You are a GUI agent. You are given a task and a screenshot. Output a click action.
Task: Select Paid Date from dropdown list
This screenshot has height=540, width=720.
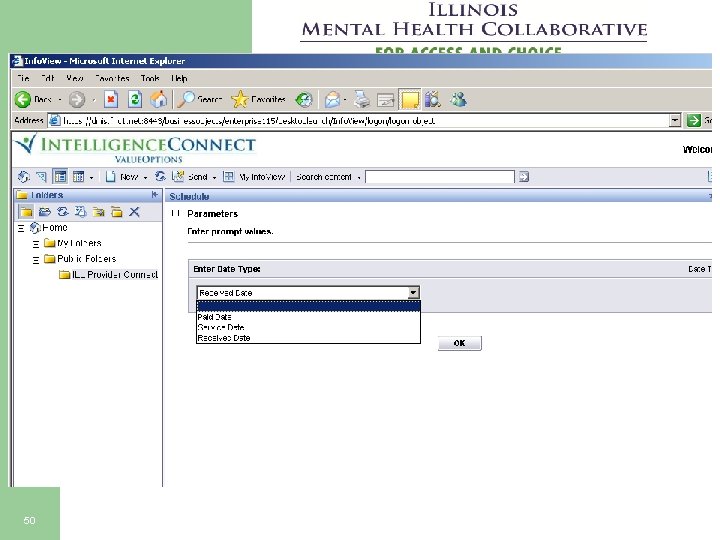pyautogui.click(x=308, y=317)
